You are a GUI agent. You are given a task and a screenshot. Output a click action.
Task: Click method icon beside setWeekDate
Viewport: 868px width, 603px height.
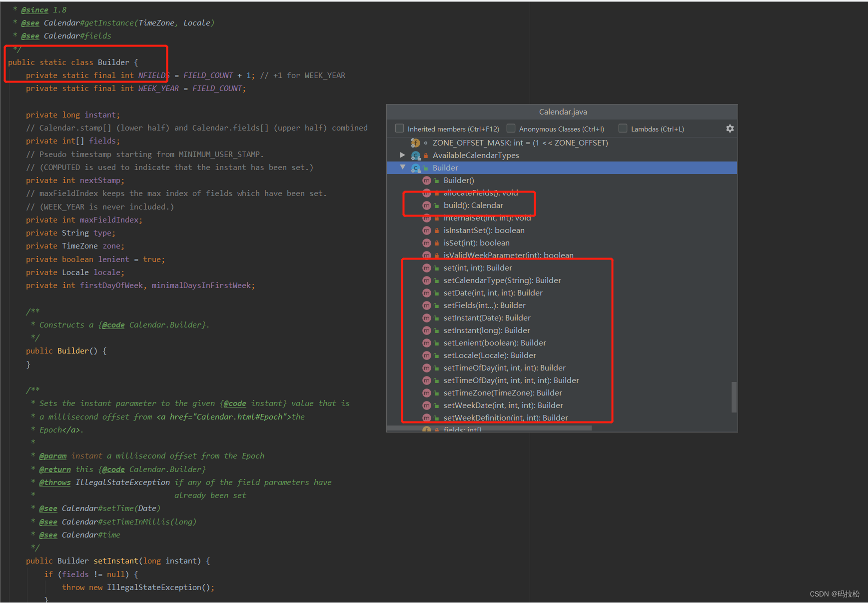426,405
